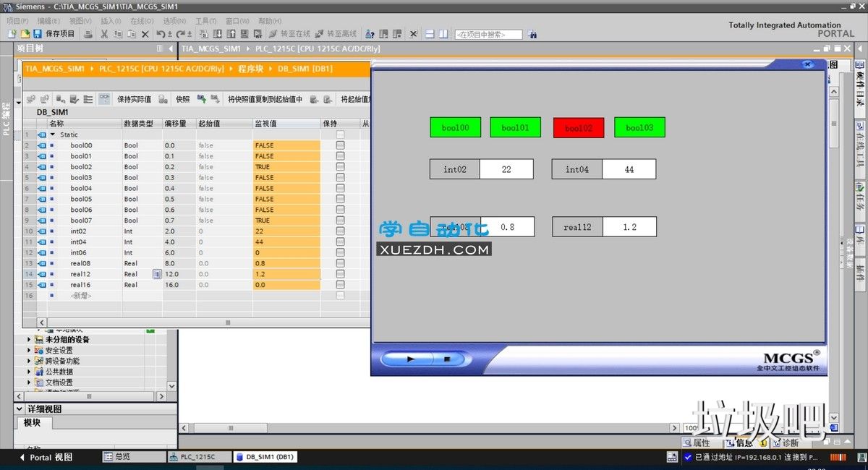Open the 编辑(E) menu
Image resolution: width=868 pixels, height=470 pixels.
(x=48, y=21)
